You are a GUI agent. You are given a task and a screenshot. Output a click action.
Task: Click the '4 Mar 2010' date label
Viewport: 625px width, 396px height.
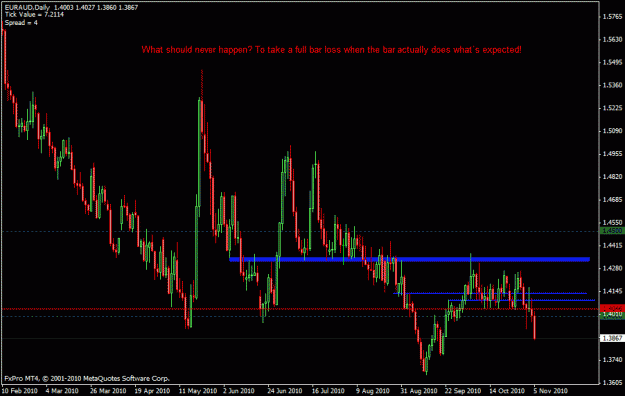click(62, 391)
